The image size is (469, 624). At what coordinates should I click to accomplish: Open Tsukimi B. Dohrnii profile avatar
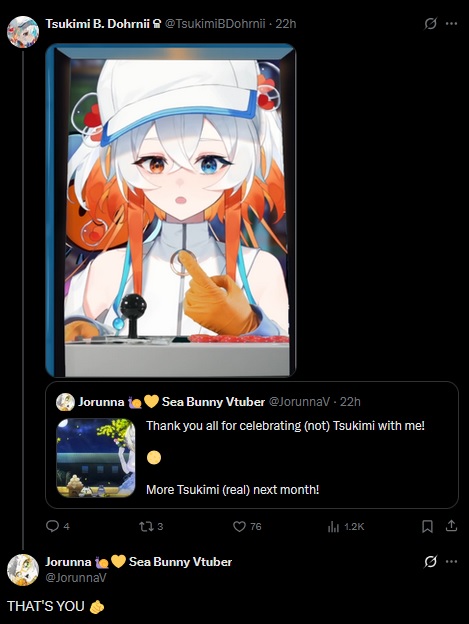click(23, 32)
